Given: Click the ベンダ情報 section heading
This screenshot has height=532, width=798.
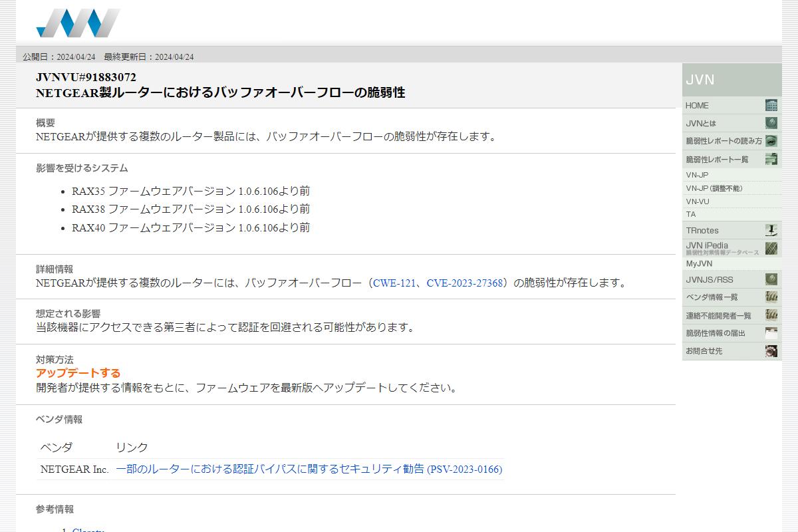Looking at the screenshot, I should [59, 420].
